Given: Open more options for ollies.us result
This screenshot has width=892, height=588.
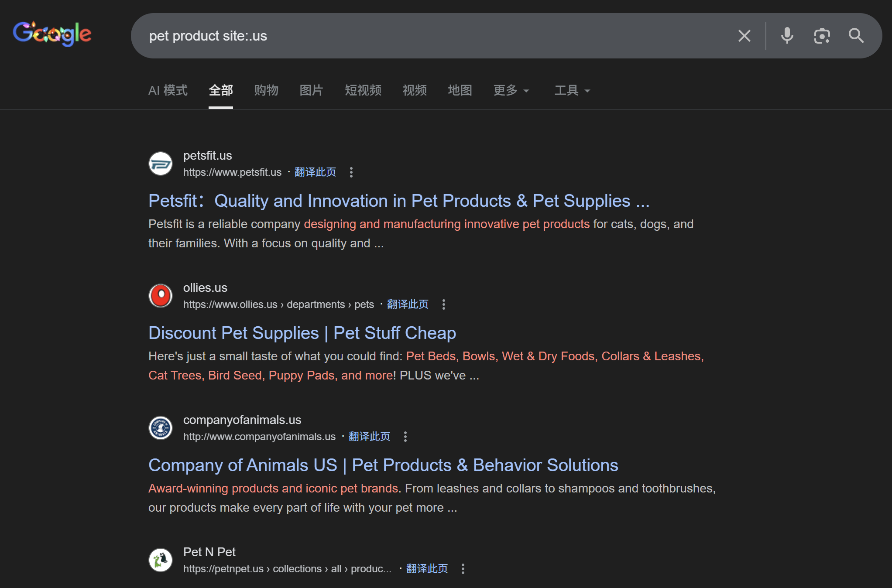Looking at the screenshot, I should pos(444,304).
